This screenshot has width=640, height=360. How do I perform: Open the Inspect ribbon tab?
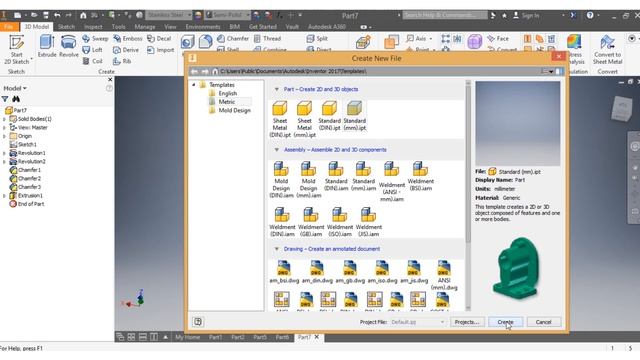[93, 27]
